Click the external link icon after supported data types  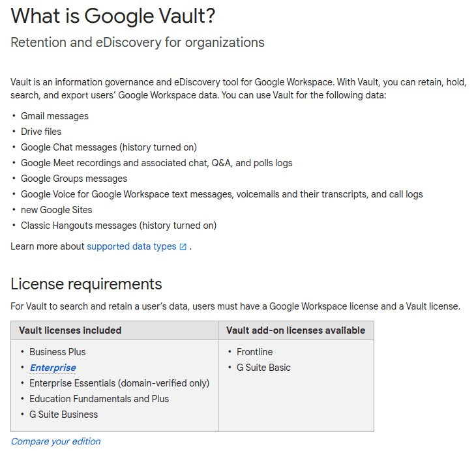point(183,247)
